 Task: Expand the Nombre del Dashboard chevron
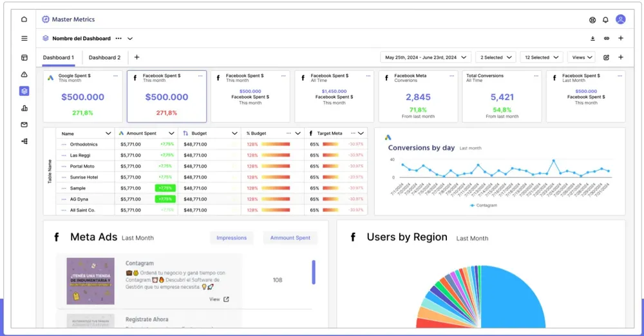tap(130, 39)
